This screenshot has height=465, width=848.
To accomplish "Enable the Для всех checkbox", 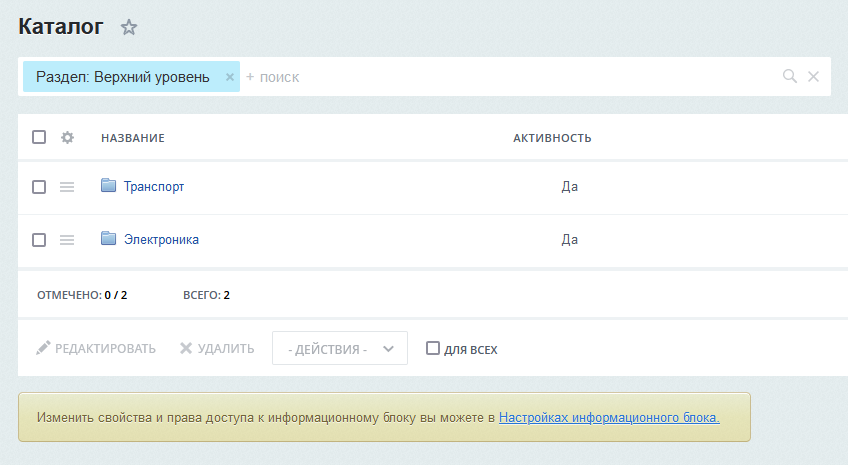I will click(x=433, y=348).
